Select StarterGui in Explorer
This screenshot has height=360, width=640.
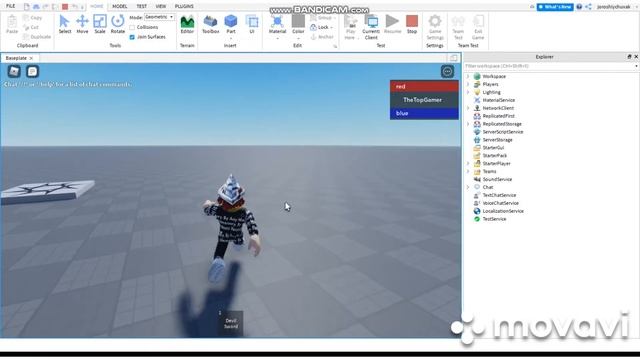pyautogui.click(x=493, y=148)
